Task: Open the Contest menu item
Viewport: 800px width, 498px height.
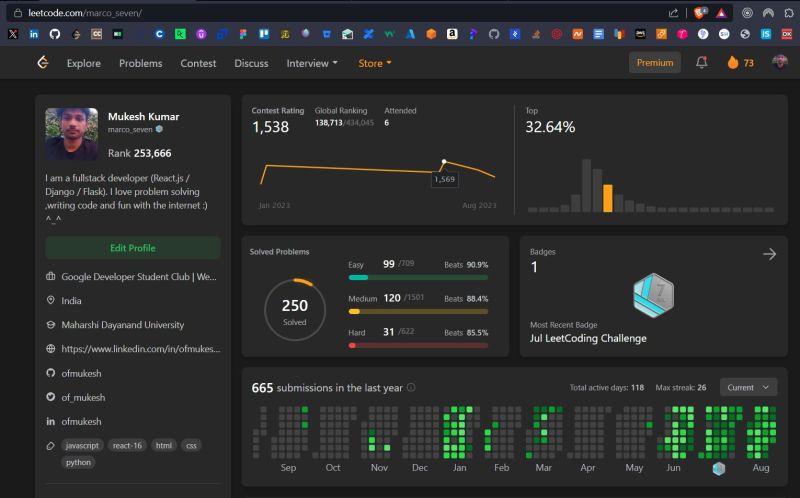Action: [x=198, y=63]
